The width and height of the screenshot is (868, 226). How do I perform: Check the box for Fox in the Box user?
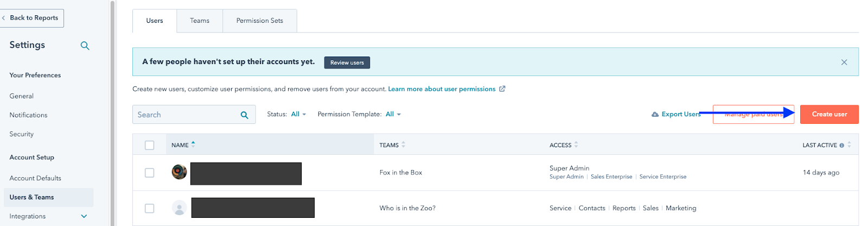pyautogui.click(x=150, y=173)
